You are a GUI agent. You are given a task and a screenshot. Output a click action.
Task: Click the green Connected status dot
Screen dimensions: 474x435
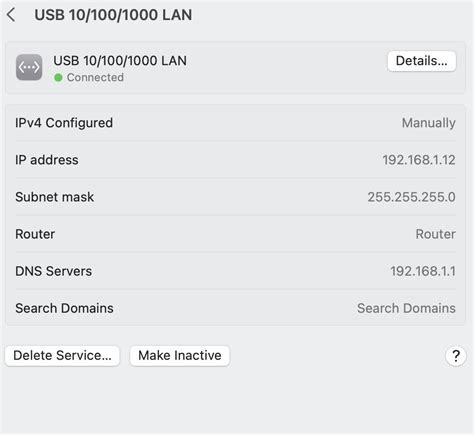tap(58, 78)
